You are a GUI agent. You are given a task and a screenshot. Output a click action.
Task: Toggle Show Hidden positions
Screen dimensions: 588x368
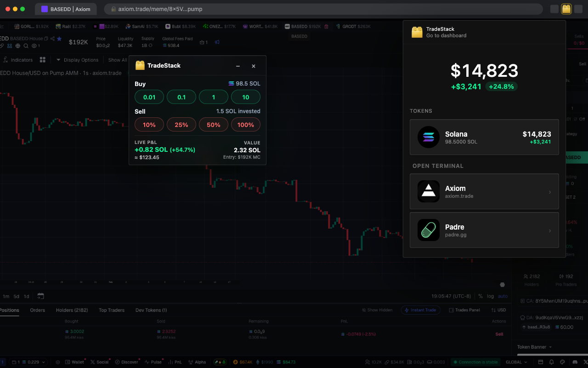(377, 310)
